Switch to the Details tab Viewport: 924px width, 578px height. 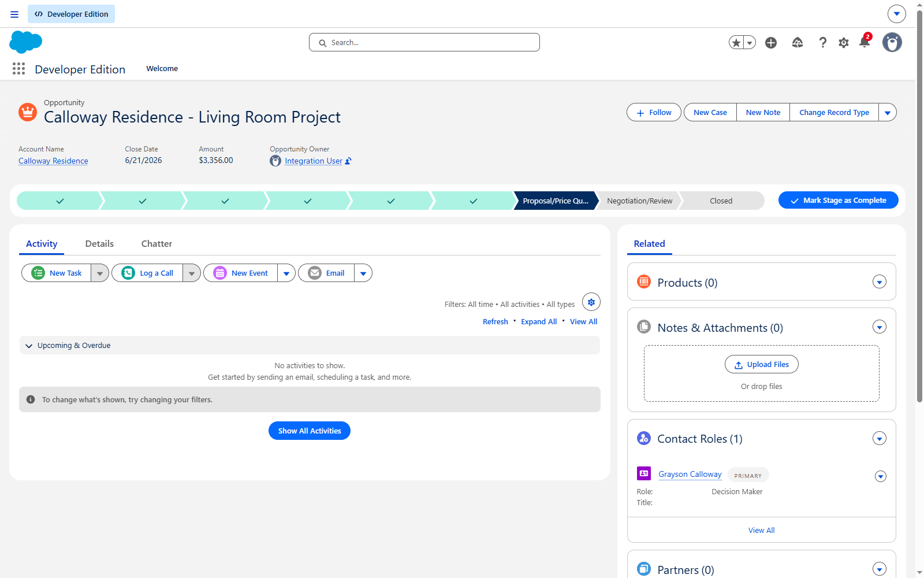click(x=99, y=244)
